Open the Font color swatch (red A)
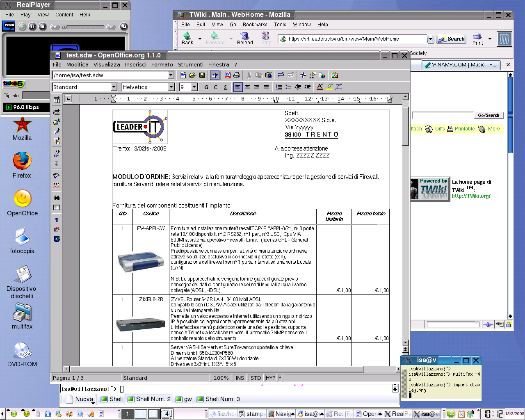525x420 pixels. point(320,87)
